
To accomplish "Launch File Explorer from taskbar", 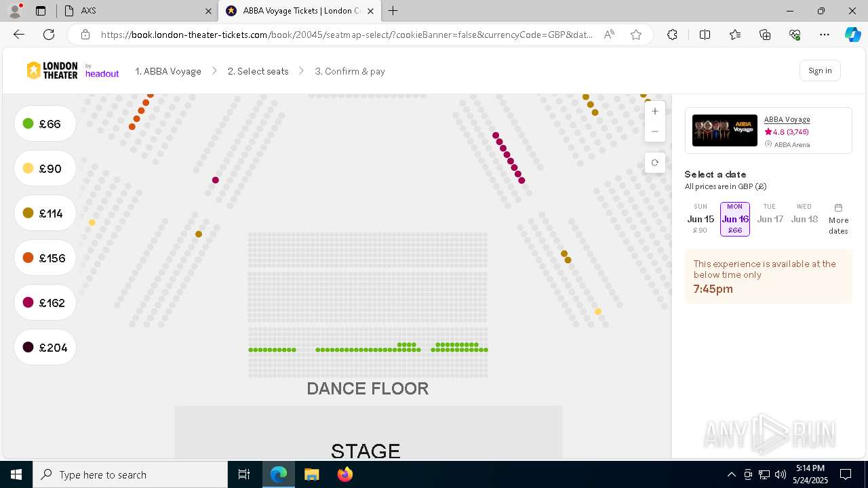I will 311,474.
